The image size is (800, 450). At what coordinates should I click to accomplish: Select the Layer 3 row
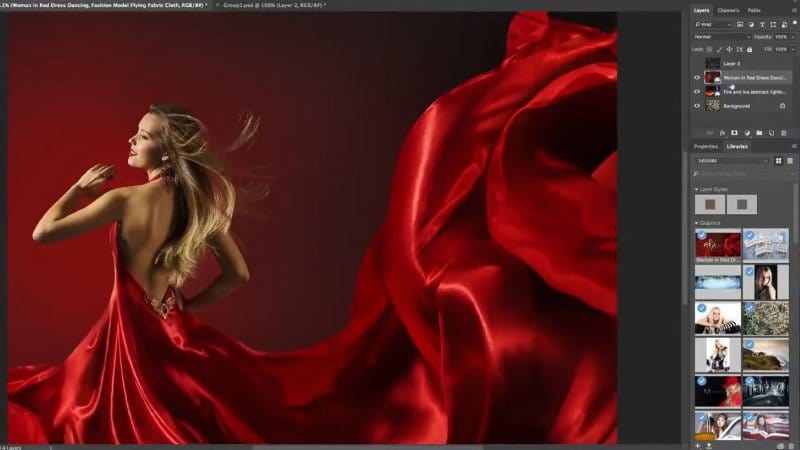[742, 63]
